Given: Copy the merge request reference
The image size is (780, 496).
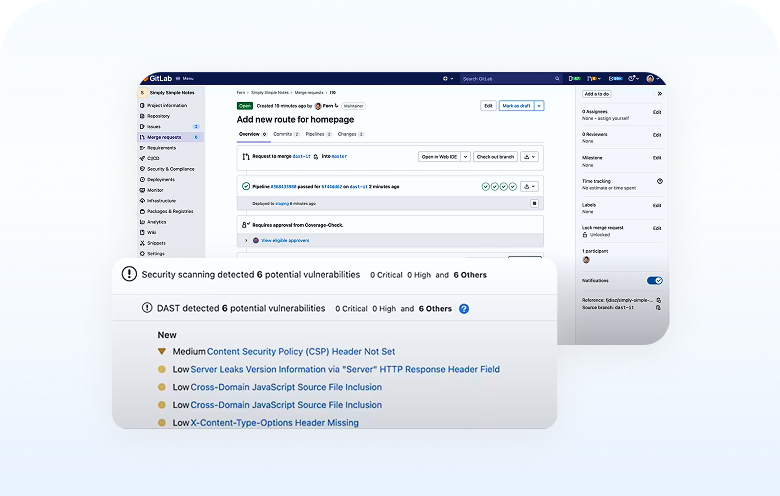Looking at the screenshot, I should tap(659, 300).
